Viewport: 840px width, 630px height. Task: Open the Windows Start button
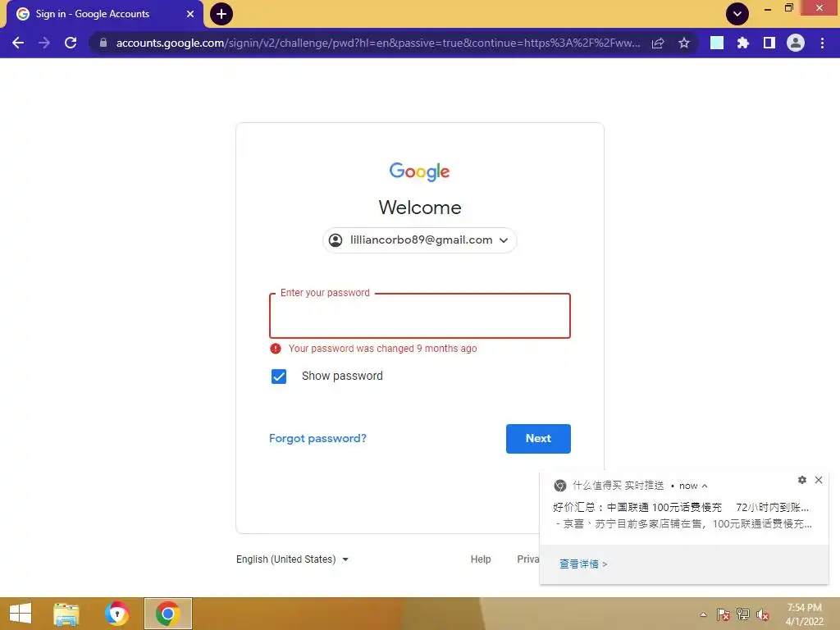pyautogui.click(x=21, y=614)
